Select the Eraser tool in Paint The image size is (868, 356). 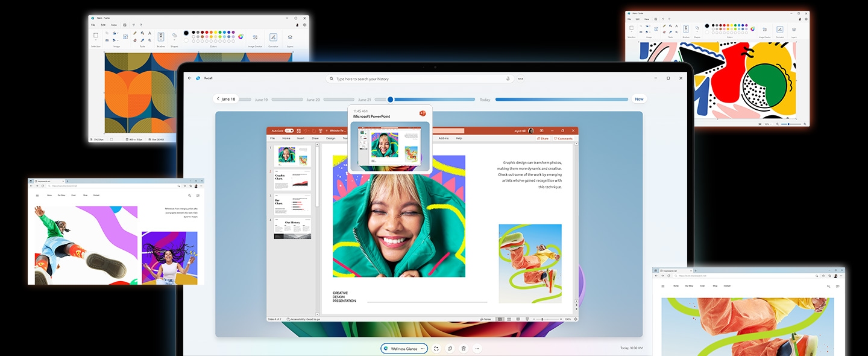134,40
